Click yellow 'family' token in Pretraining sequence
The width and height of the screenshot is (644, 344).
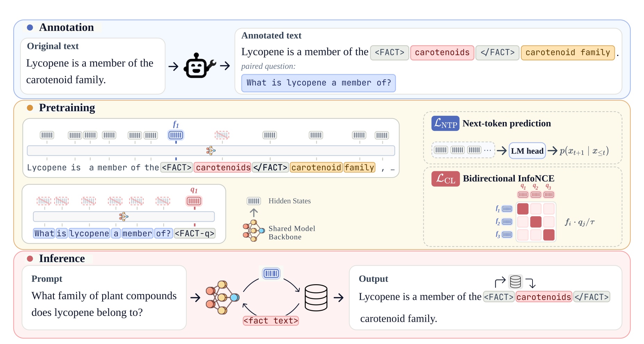(360, 167)
